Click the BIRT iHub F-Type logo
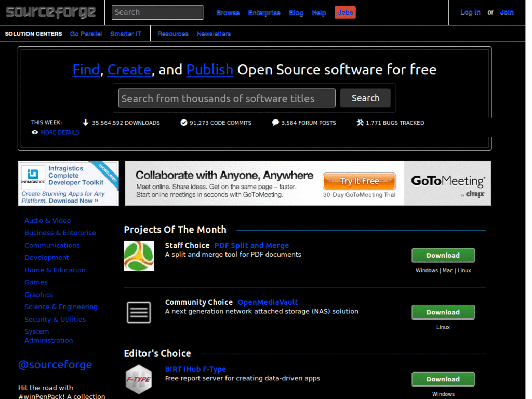Image resolution: width=532 pixels, height=399 pixels. click(138, 379)
